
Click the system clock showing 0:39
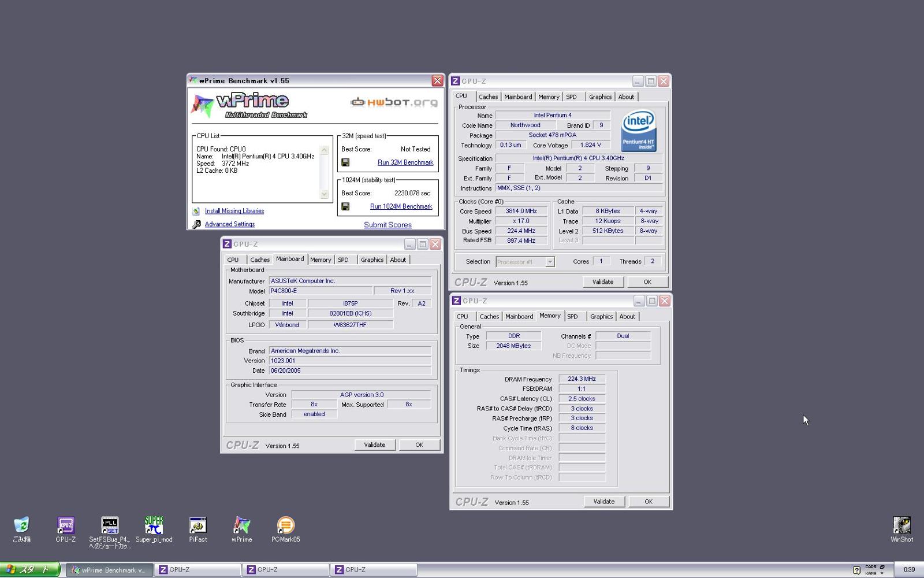[x=909, y=570]
